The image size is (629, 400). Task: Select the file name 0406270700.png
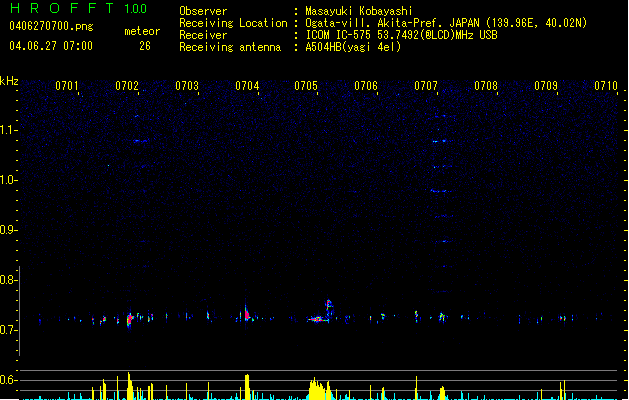[x=51, y=26]
